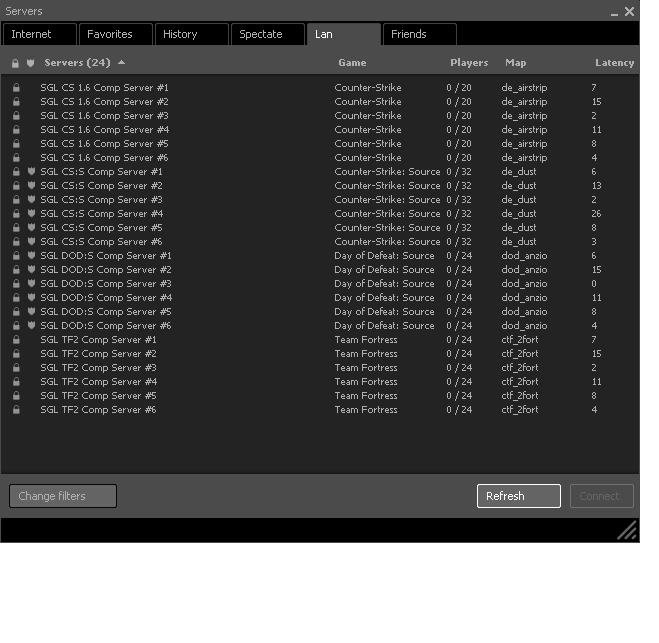Click latency value 0 of DOD:S Server #3
The width and height of the screenshot is (659, 643).
(x=594, y=284)
